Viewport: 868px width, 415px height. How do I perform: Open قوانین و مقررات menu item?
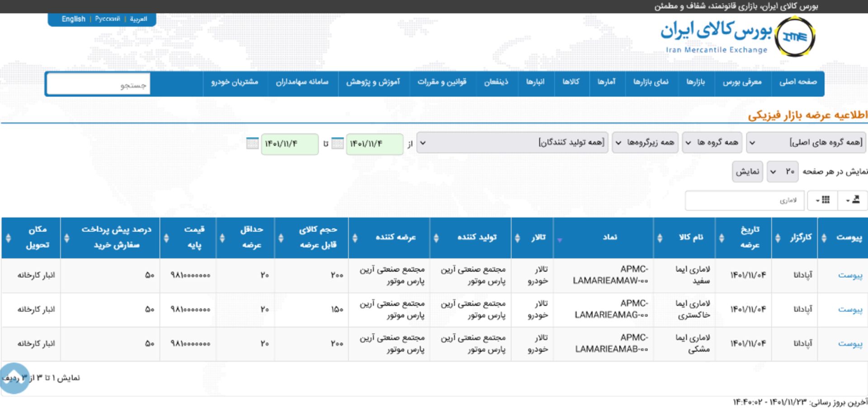[442, 82]
